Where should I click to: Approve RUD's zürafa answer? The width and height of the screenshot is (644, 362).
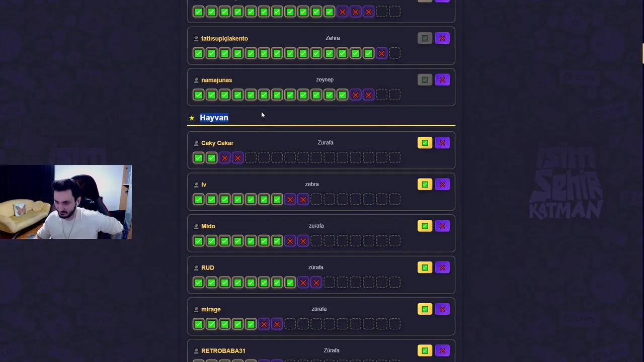(x=425, y=267)
